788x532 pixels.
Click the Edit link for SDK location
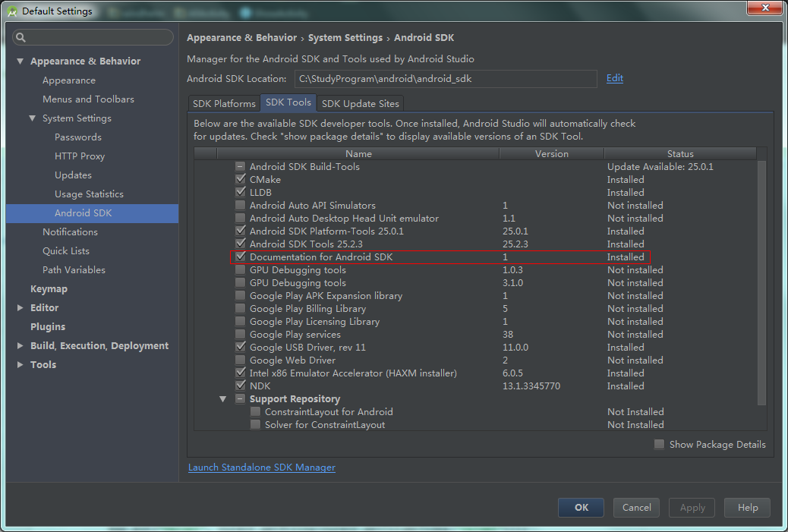coord(614,78)
